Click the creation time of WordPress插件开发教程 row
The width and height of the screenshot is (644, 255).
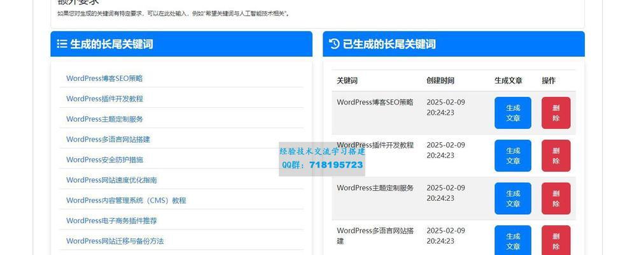445,150
